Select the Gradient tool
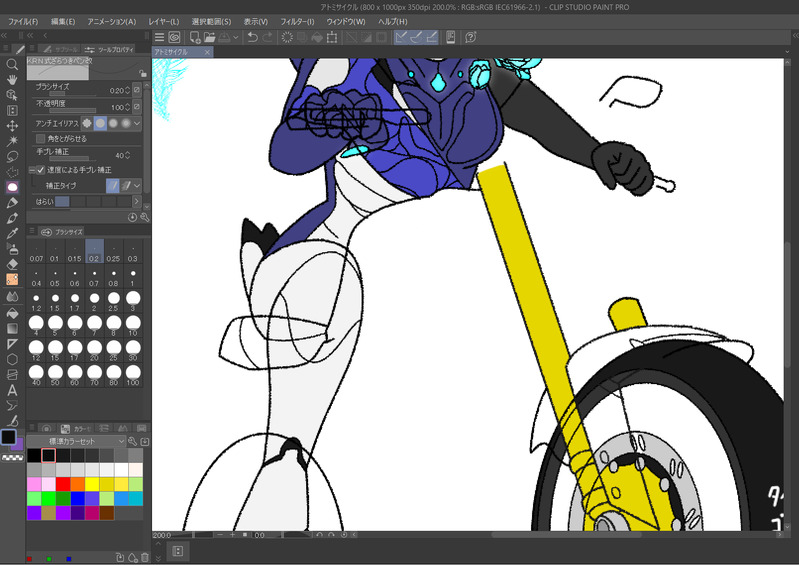799x565 pixels. 12,328
